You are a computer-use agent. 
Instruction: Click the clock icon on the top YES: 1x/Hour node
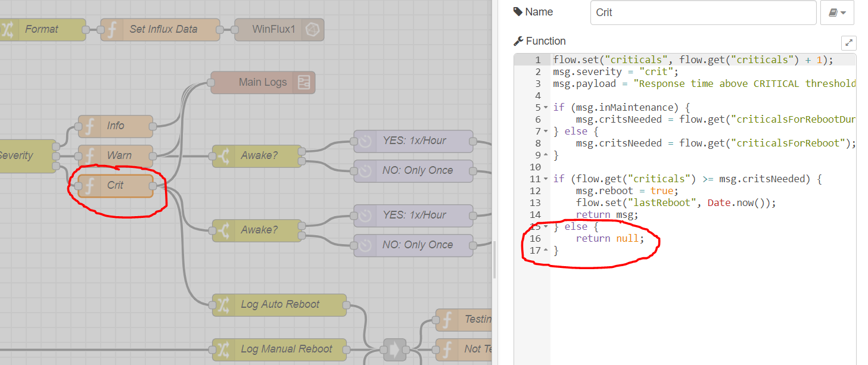366,141
